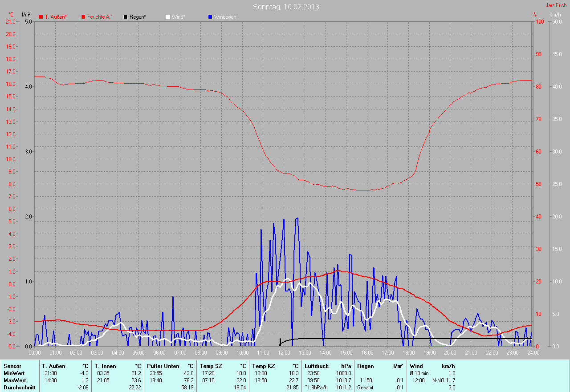
Task: Click the red % humidity axis unit label
Action: tap(535, 15)
